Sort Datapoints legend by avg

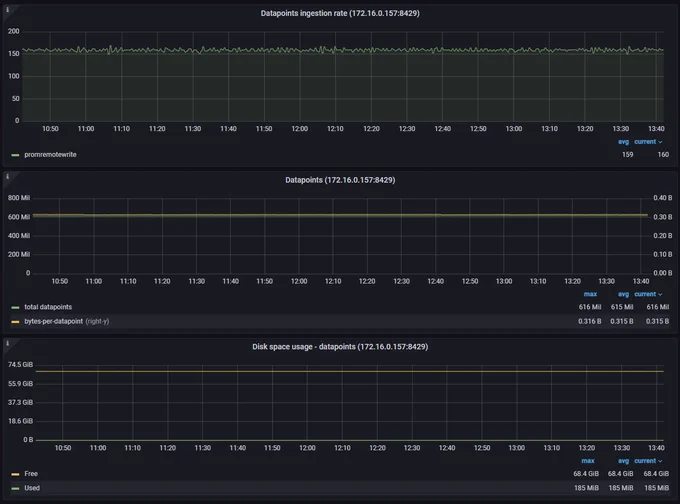click(x=623, y=294)
